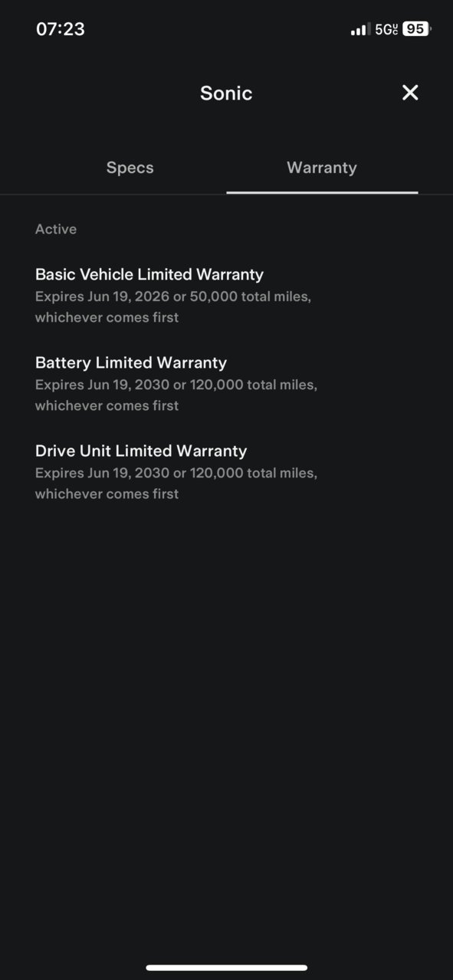Tap the cellular signal bars icon
This screenshot has height=980, width=453.
coord(359,30)
